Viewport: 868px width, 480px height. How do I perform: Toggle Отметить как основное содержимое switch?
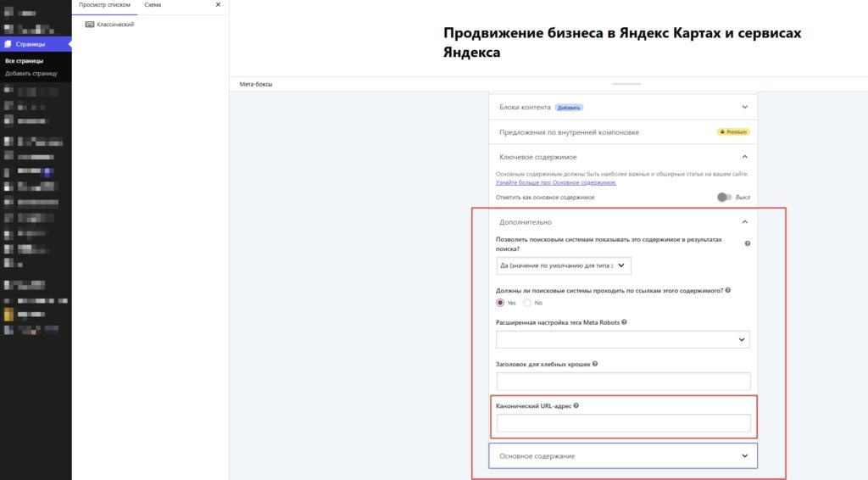724,197
